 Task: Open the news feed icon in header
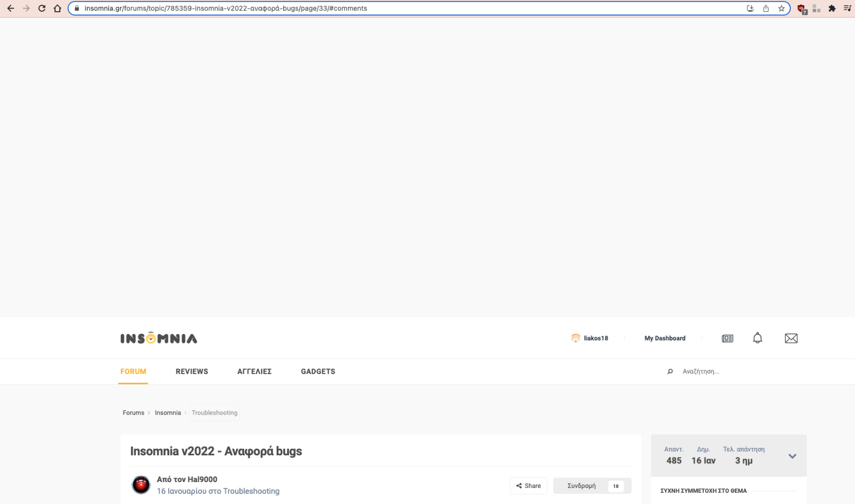pyautogui.click(x=727, y=338)
